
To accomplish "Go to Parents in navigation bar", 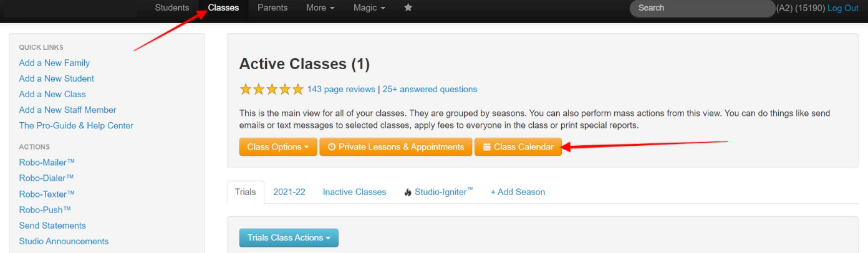I will click(x=272, y=8).
